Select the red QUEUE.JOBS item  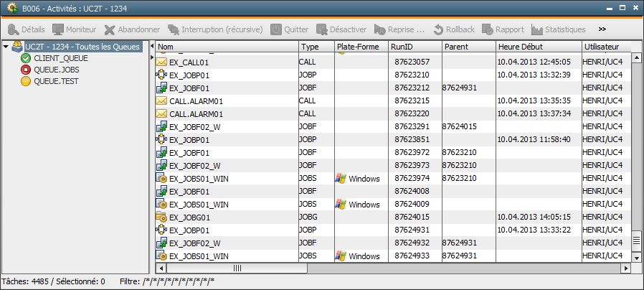26,70
